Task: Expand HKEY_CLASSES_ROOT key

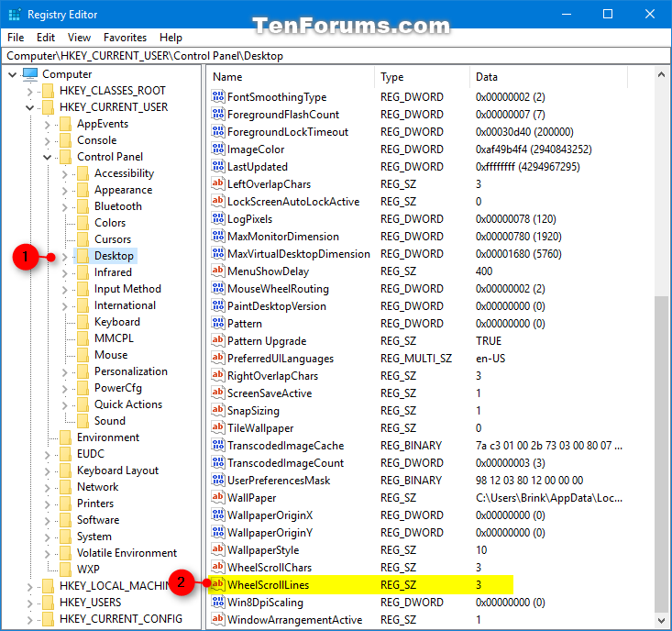Action: click(29, 92)
